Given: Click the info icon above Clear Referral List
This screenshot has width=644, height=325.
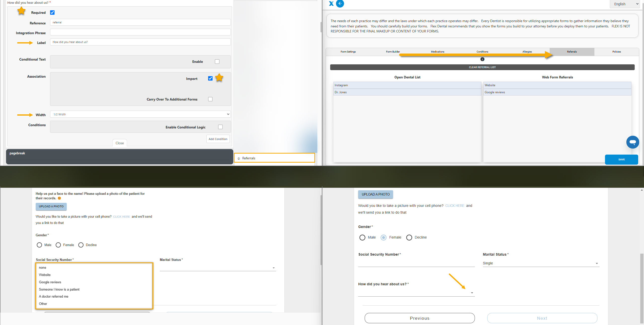Looking at the screenshot, I should tap(482, 59).
